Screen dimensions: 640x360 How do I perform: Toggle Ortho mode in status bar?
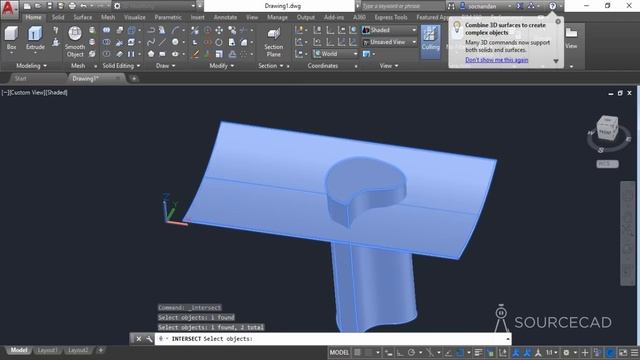tap(400, 352)
